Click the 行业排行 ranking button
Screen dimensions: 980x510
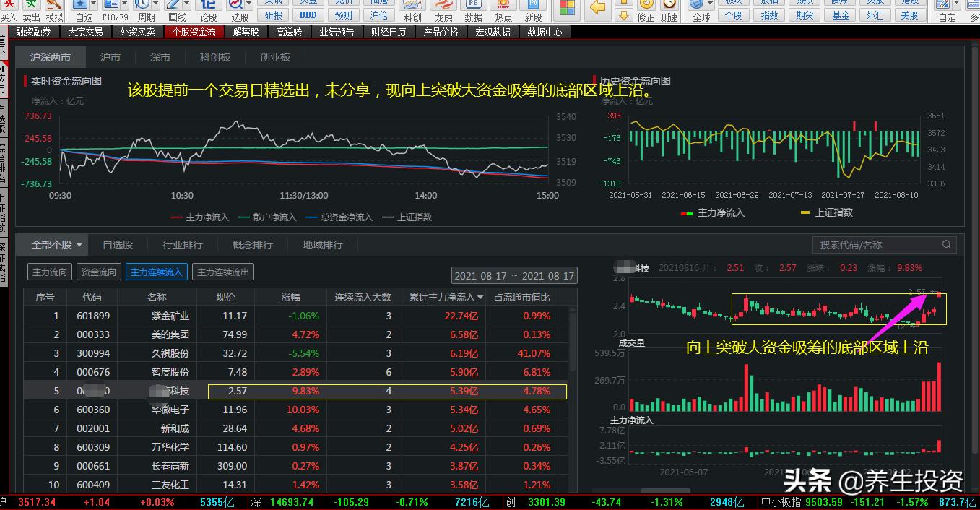(182, 244)
